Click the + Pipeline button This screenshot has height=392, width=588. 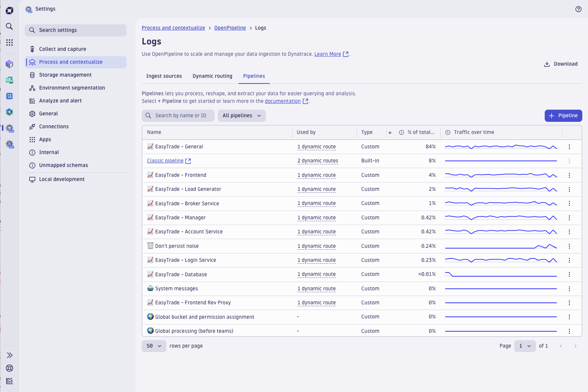[x=563, y=116]
